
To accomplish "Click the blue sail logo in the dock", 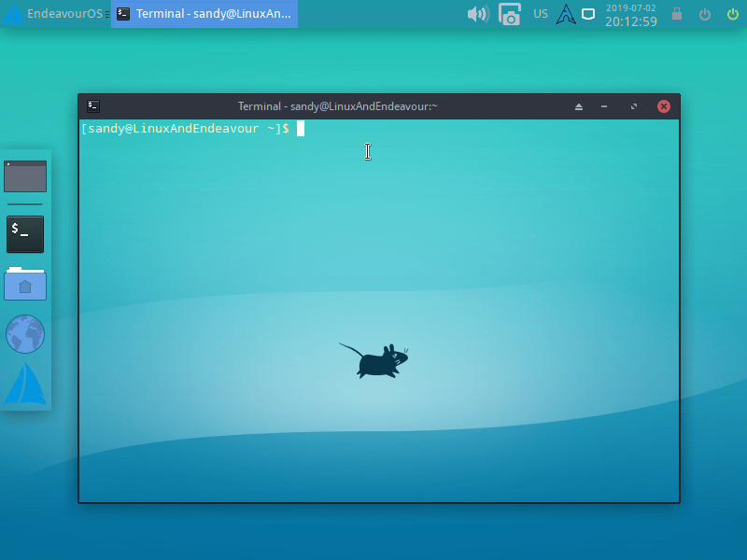I will tap(25, 384).
